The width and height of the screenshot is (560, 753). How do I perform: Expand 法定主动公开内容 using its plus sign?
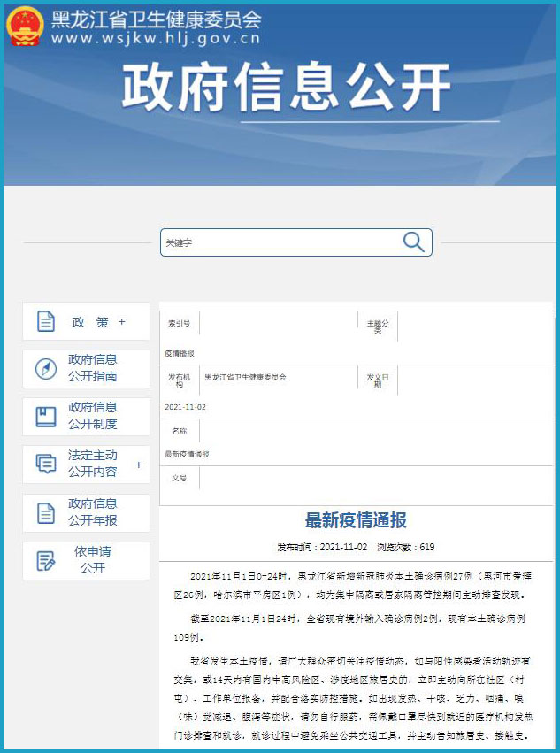point(139,465)
